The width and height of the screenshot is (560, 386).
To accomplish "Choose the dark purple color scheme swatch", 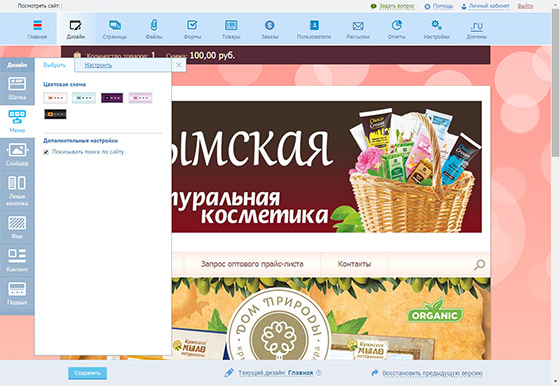I will click(112, 98).
